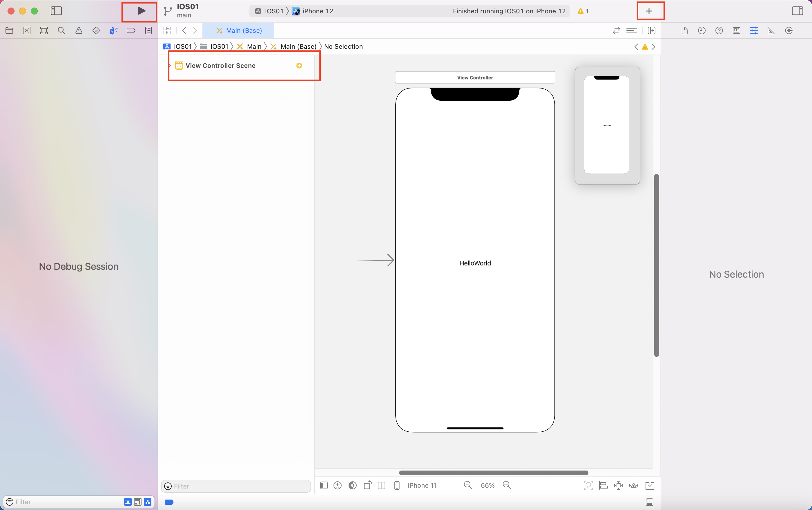Open the IOS01 breadcrumb dropdown
The image size is (812, 510).
(x=183, y=46)
